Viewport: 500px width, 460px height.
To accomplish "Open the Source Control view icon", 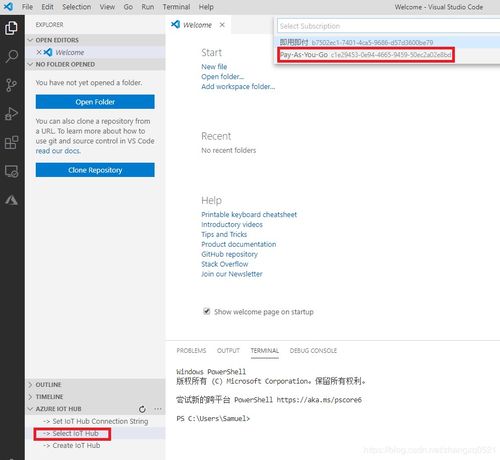I will pos(11,85).
